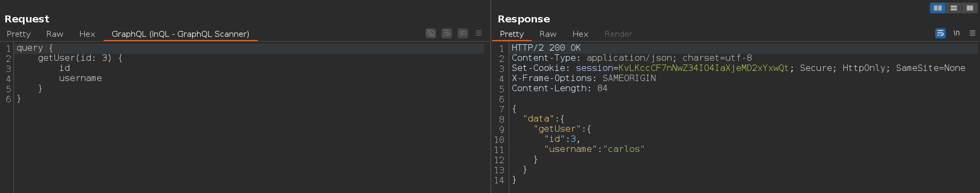Image resolution: width=980 pixels, height=193 pixels.
Task: Toggle show newlines in Request panel
Action: [463, 33]
